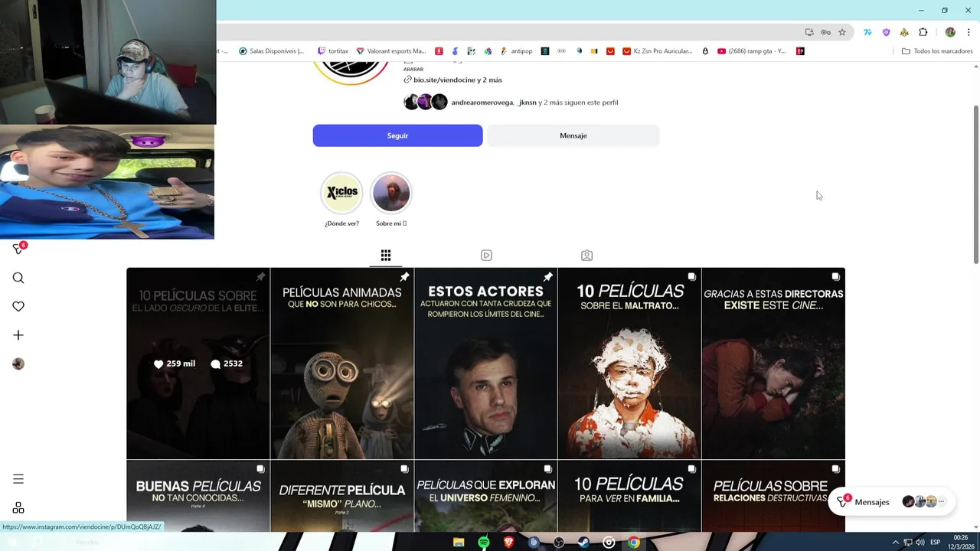Image resolution: width=980 pixels, height=551 pixels.
Task: Switch to Reels tab
Action: [x=486, y=255]
